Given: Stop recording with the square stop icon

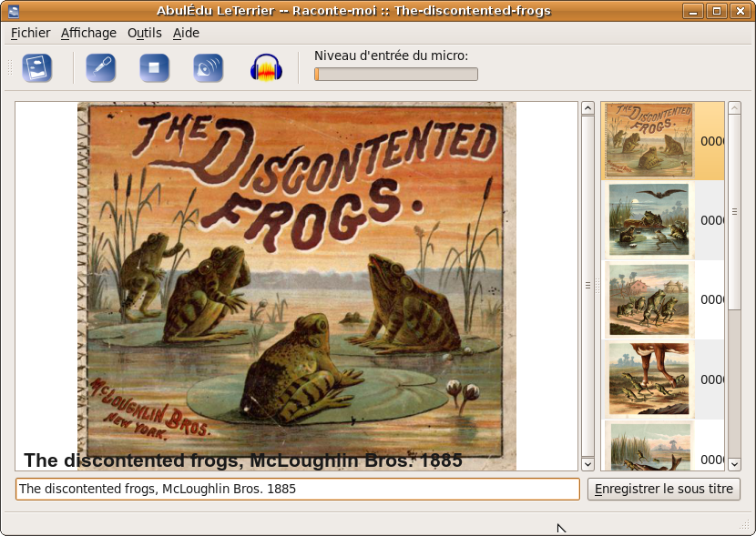Looking at the screenshot, I should 154,68.
